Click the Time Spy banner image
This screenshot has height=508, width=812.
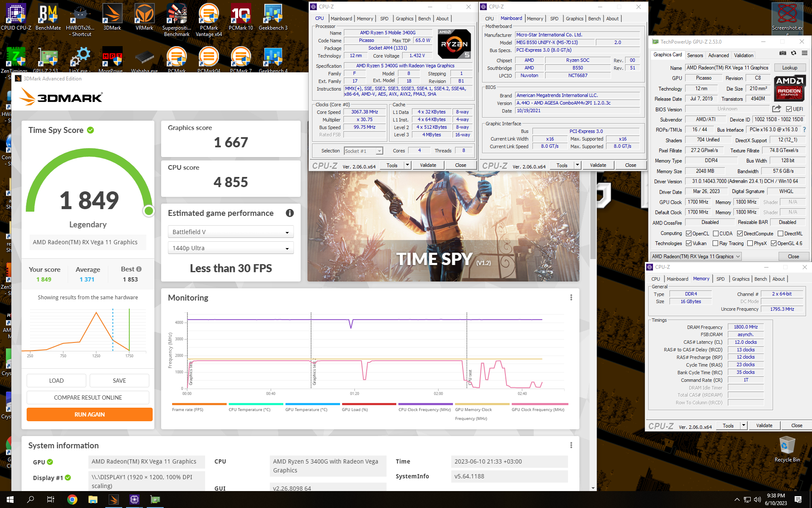[x=443, y=226]
